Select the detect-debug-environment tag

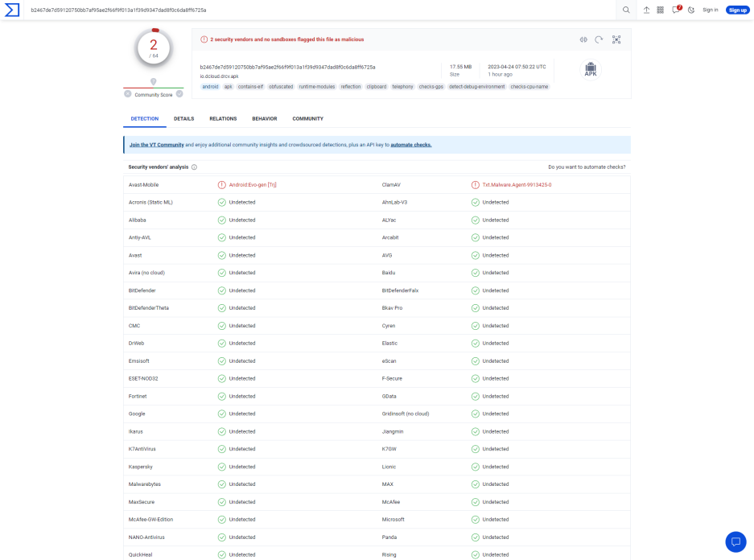477,87
